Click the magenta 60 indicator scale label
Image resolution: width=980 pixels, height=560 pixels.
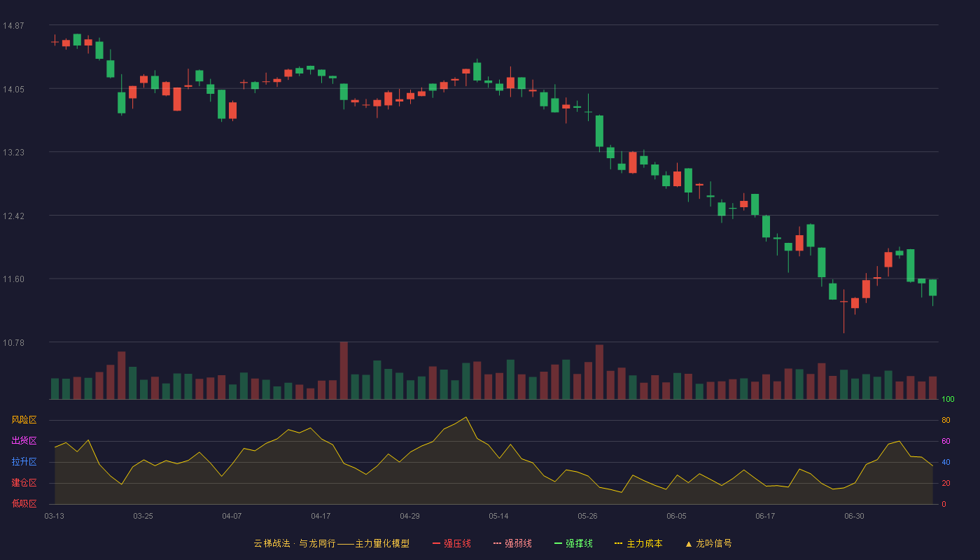946,442
